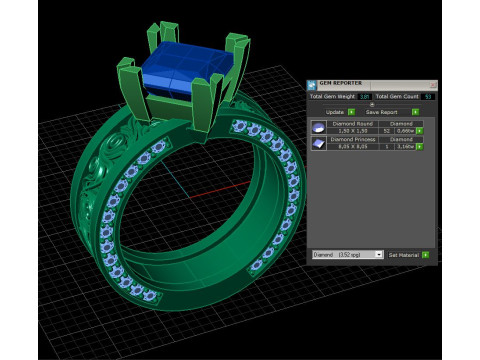This screenshot has height=360, width=480.
Task: Click the green Save Report arrow button
Action: [415, 112]
